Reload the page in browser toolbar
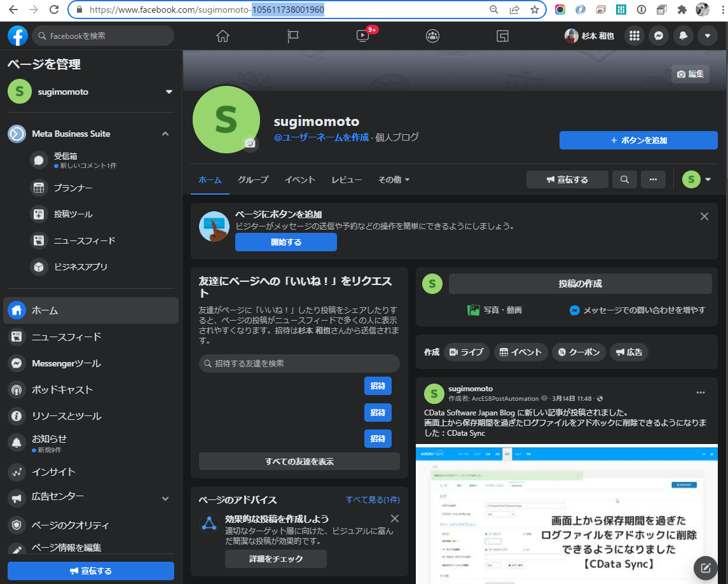 [54, 10]
